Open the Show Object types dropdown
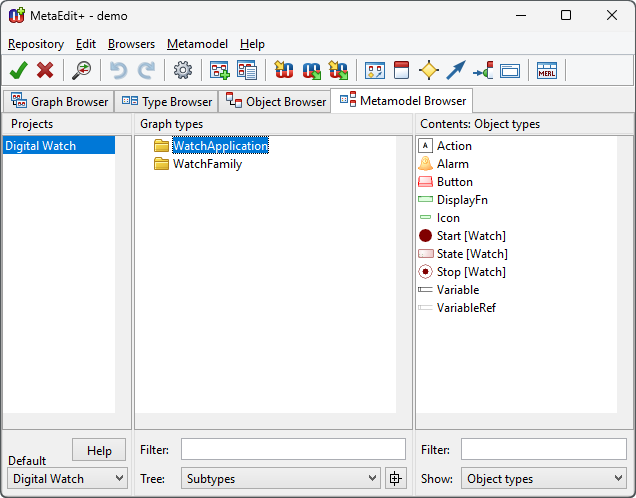Viewport: 636px width, 498px height. pos(544,479)
